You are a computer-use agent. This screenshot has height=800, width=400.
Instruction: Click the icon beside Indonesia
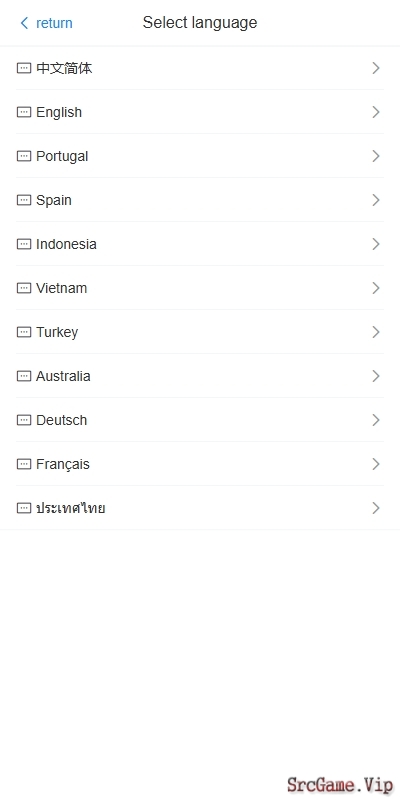(x=24, y=244)
